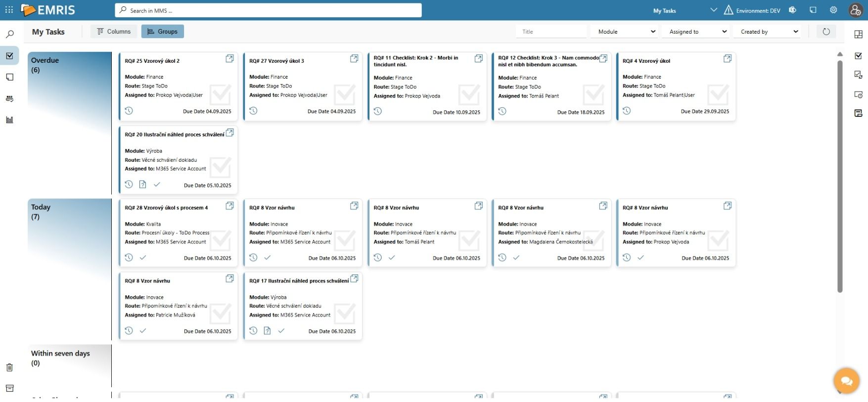Open RQ# 25 Vzorový úkol 2 in new window
This screenshot has width=868, height=402.
point(229,59)
